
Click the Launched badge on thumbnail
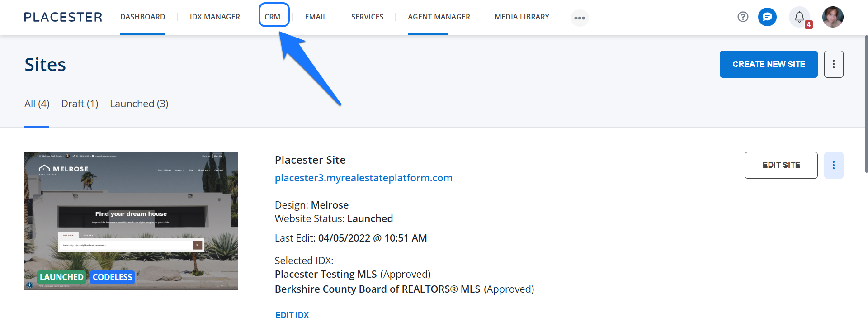pos(61,277)
